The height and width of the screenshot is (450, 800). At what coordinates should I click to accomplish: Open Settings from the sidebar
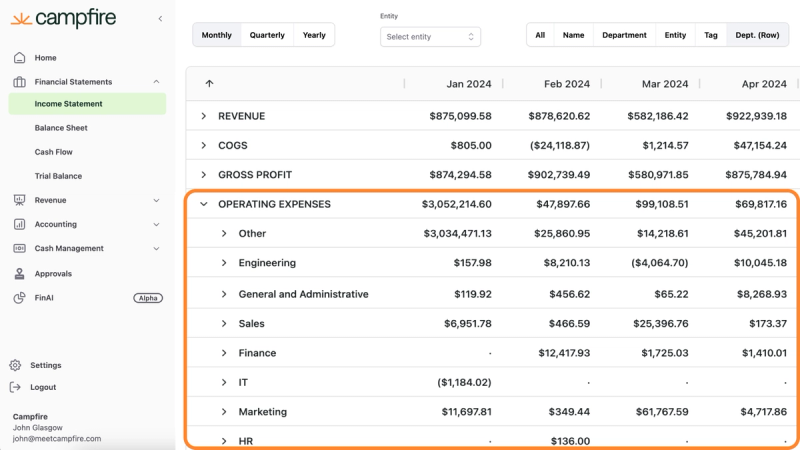pos(45,365)
